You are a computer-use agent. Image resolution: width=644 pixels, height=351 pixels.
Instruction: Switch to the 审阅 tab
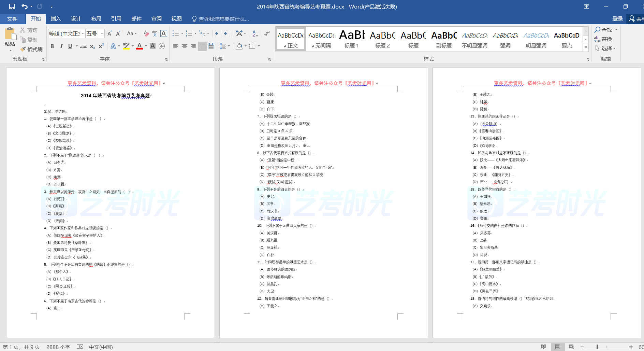pyautogui.click(x=157, y=19)
